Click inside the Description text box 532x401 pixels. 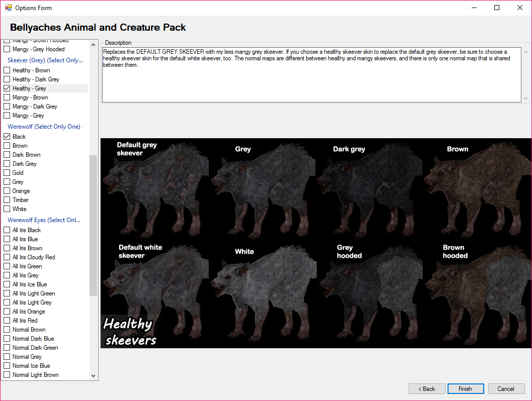(x=311, y=75)
